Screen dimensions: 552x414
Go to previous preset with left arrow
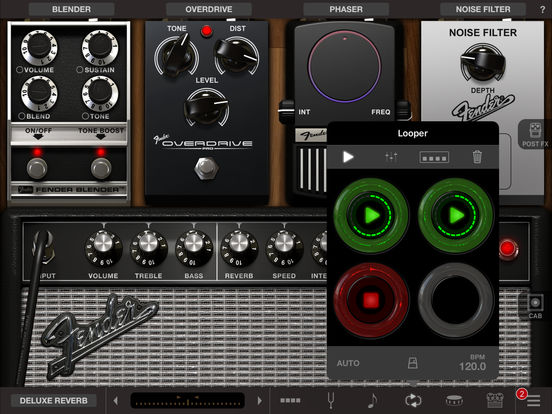115,401
